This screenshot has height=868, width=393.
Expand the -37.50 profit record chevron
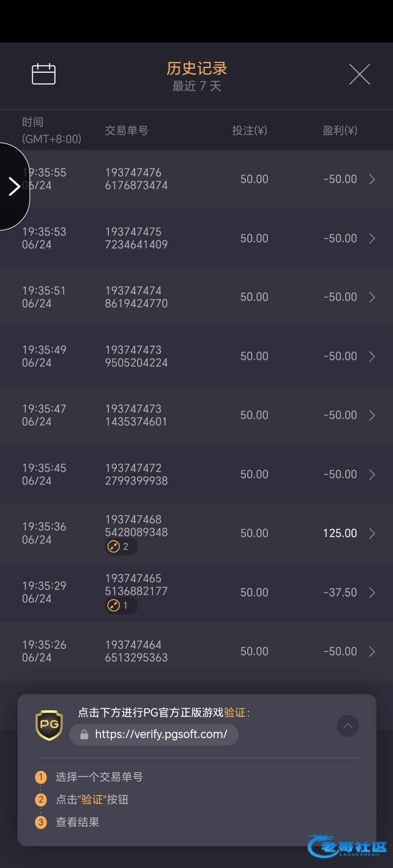372,592
